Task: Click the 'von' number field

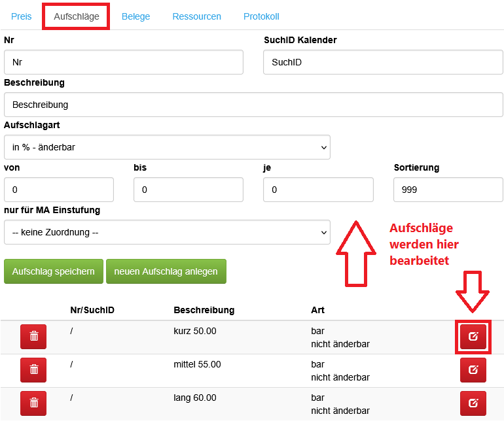Action: 59,190
